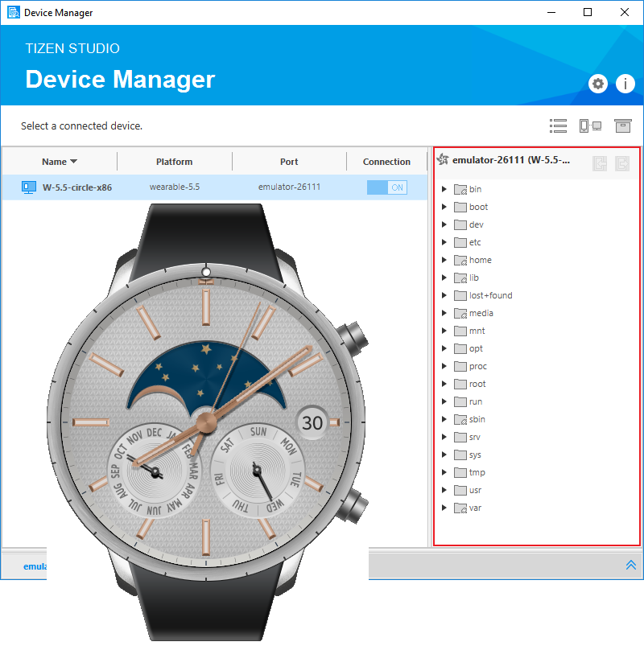The width and height of the screenshot is (644, 646).
Task: Click the archive box toolbar icon
Action: pos(622,125)
